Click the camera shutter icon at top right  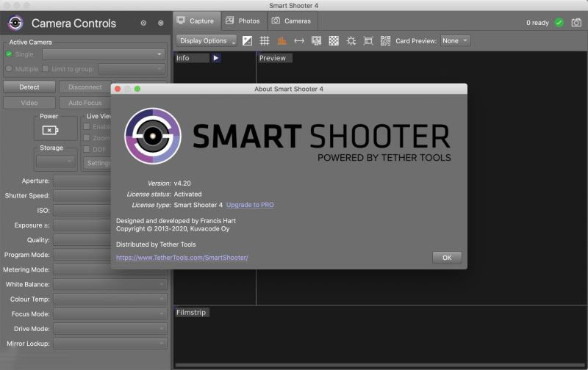click(576, 23)
